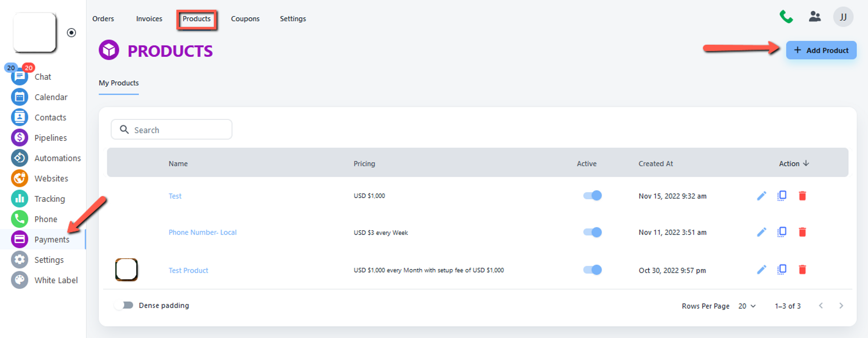The height and width of the screenshot is (338, 868).
Task: Sort by the Action column arrow
Action: tap(806, 164)
